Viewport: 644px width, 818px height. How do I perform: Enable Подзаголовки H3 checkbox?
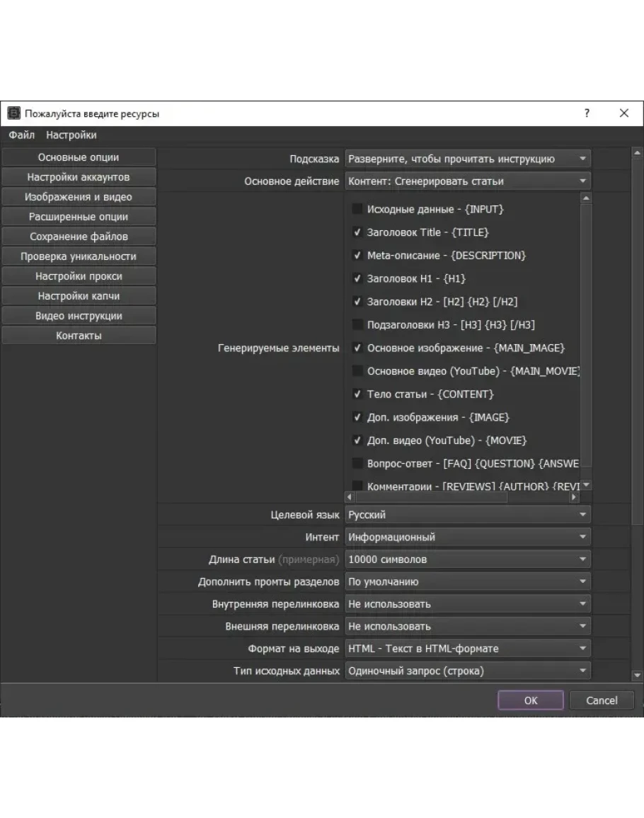coord(357,325)
